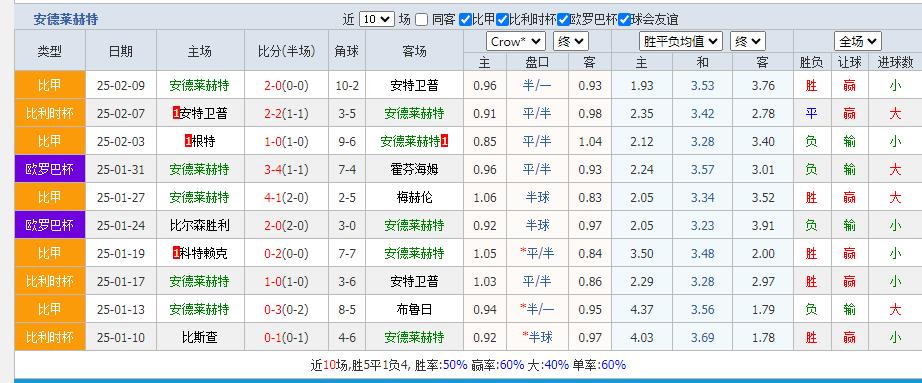
Task: Uncheck the 欧罗巴杯 filter checkbox
Action: (x=563, y=19)
